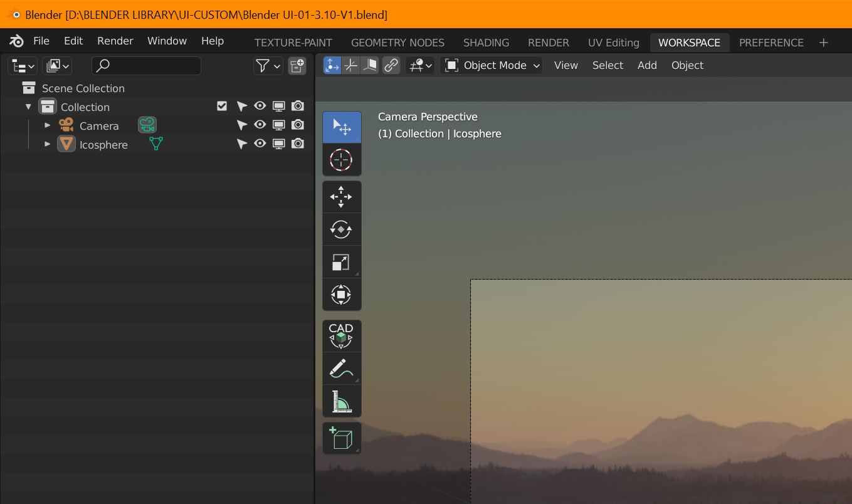This screenshot has width=852, height=504.
Task: Open the viewport Add menu
Action: coord(647,65)
